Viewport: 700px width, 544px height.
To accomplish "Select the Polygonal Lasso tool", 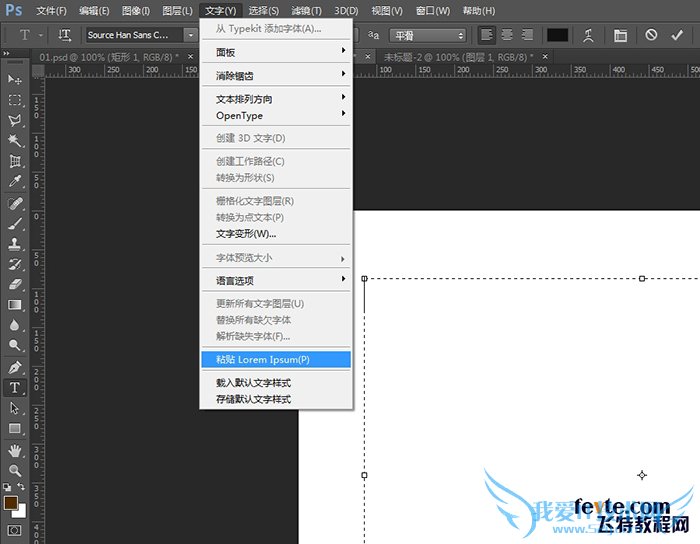I will [x=14, y=120].
